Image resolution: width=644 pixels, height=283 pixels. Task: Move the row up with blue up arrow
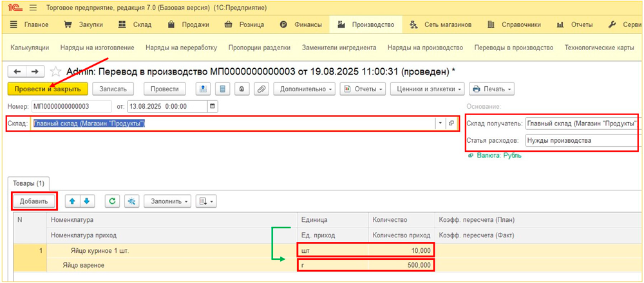(x=72, y=201)
